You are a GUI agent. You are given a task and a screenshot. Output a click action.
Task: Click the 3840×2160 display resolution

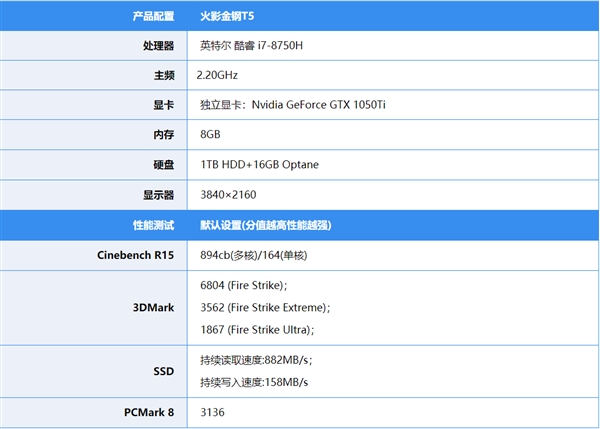(x=228, y=195)
